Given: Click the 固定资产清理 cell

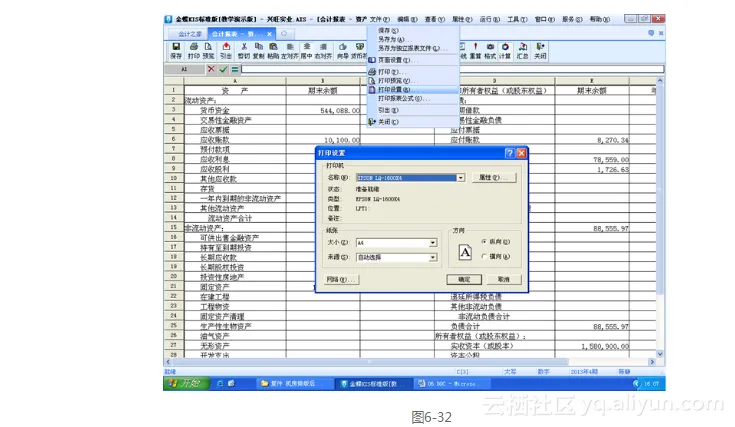Looking at the screenshot, I should pos(235,316).
